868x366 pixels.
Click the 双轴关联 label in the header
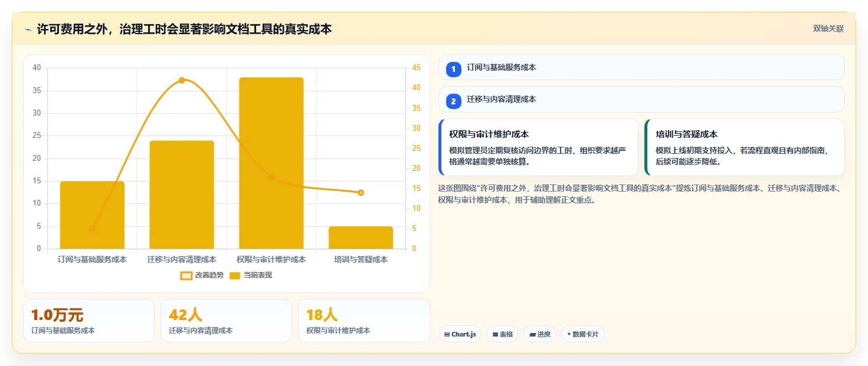(828, 29)
